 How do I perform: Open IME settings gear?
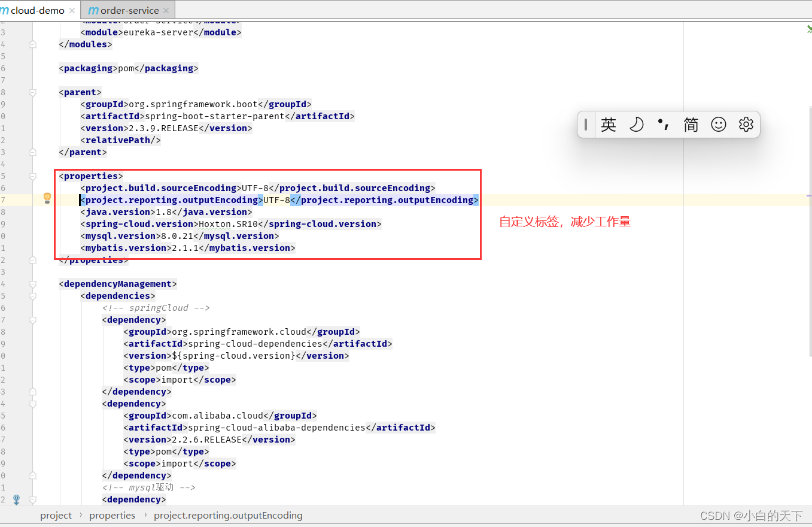746,125
